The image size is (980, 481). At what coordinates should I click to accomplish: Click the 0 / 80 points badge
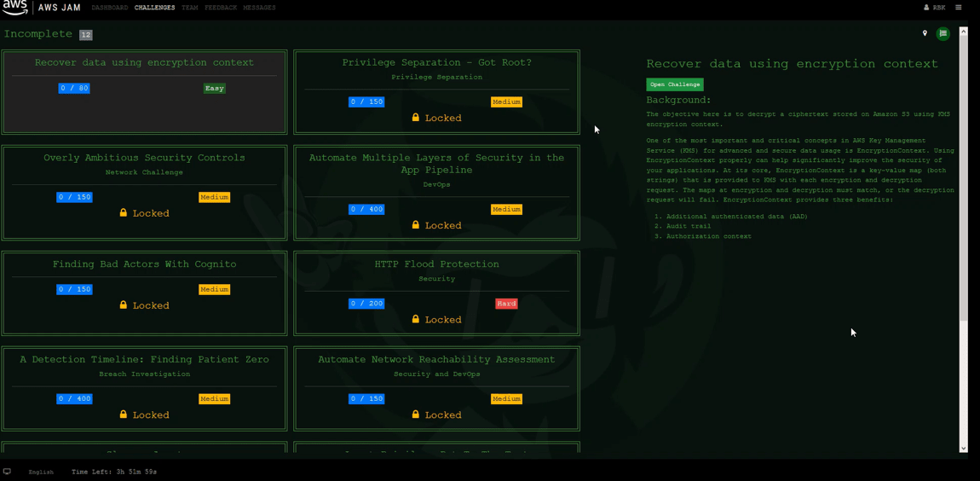(x=74, y=88)
